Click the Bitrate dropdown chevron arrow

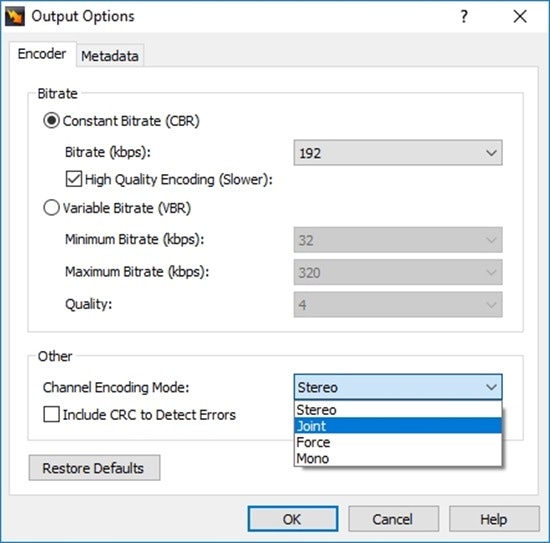coord(491,153)
